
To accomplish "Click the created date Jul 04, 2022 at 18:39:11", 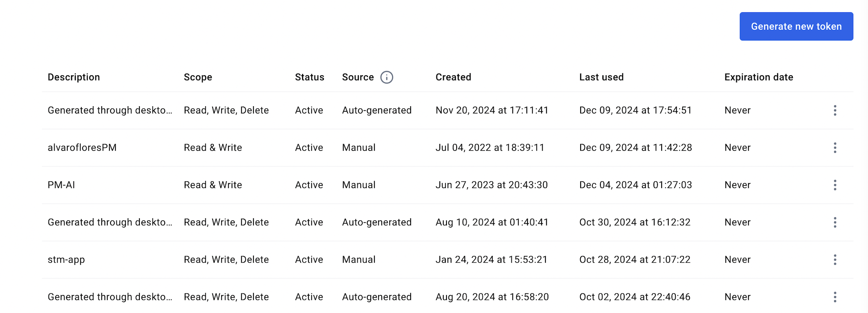I will (x=490, y=148).
